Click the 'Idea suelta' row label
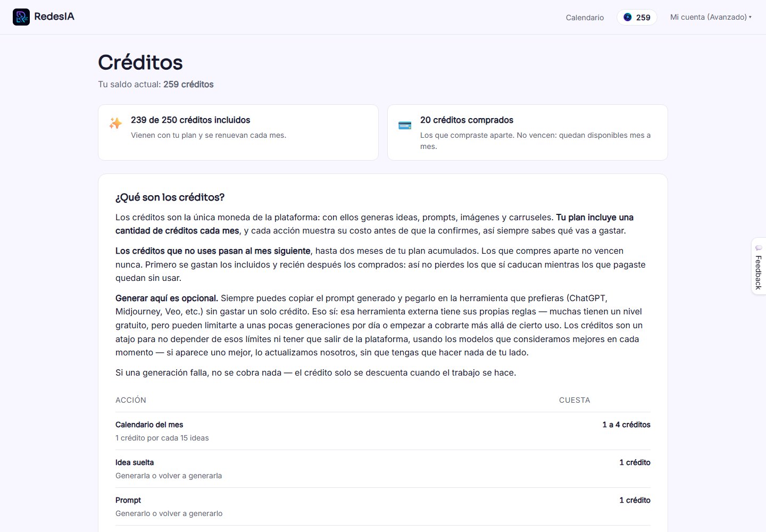 point(135,462)
